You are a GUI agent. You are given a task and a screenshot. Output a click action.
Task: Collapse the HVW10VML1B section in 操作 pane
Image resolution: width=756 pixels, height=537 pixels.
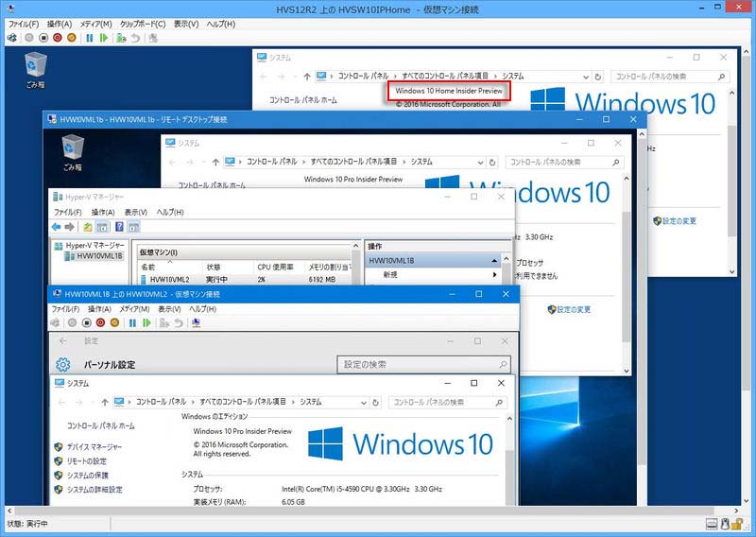click(x=494, y=261)
